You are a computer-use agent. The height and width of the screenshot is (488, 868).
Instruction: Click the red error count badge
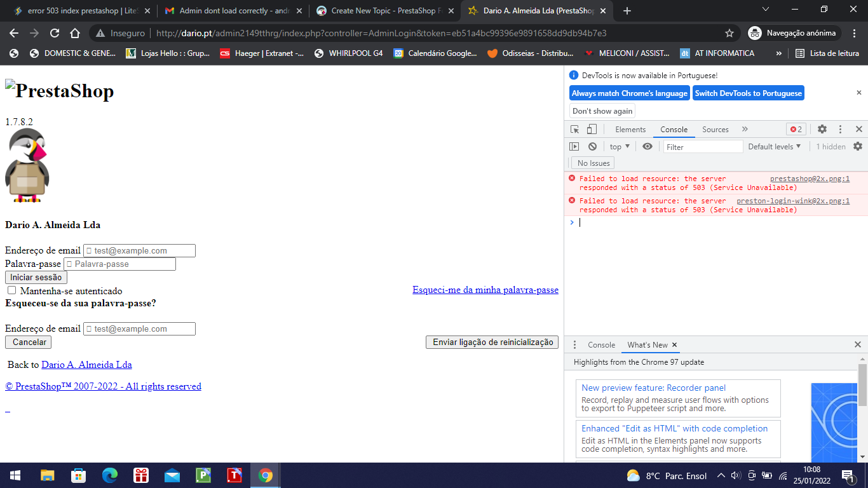coord(796,129)
